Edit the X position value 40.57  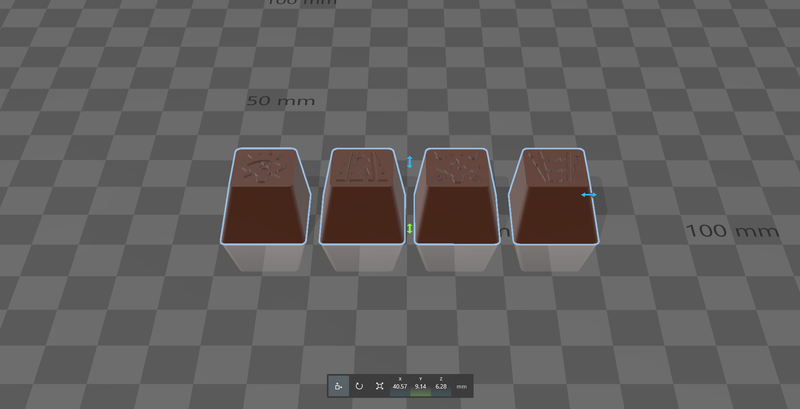pos(399,387)
